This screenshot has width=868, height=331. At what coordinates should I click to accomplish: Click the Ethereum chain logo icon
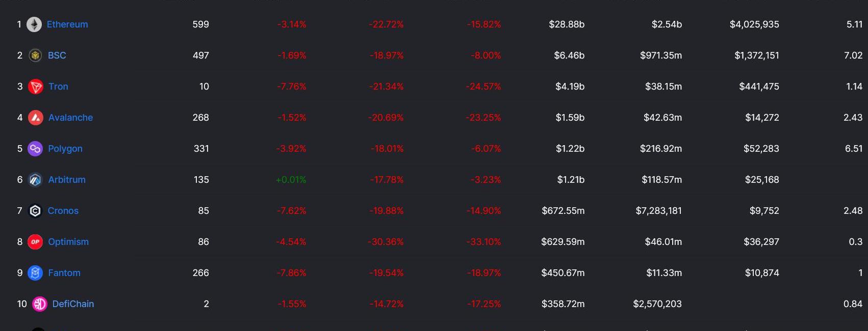[34, 24]
